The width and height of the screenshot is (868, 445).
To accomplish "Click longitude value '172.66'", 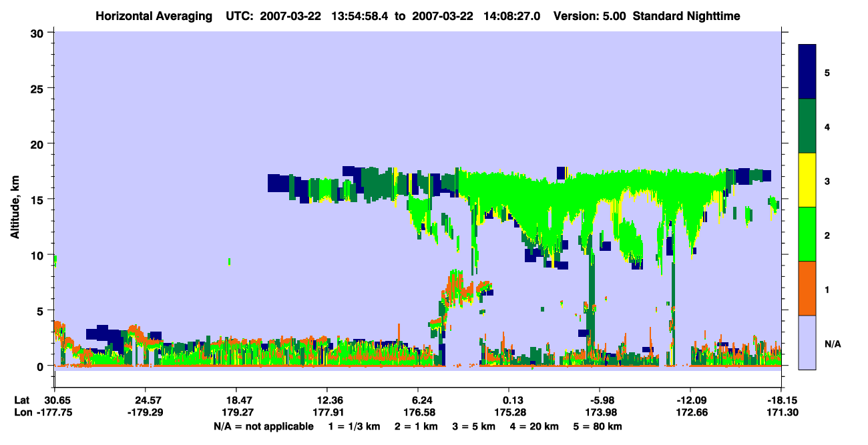I will 690,413.
